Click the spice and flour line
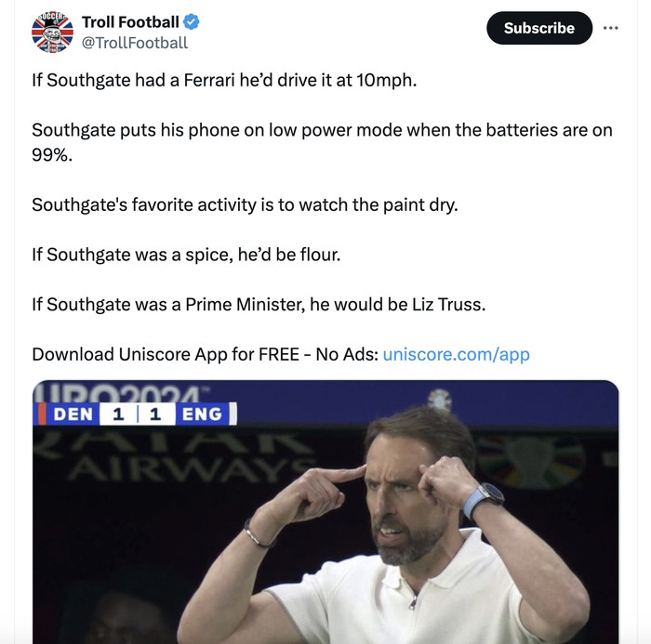651x644 pixels. 186,254
